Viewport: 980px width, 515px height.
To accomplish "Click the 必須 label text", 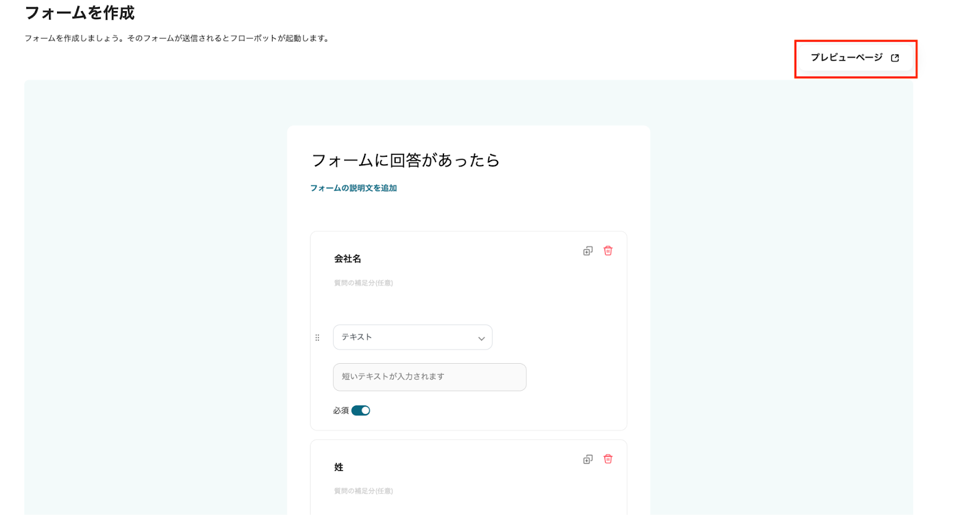I will 341,411.
